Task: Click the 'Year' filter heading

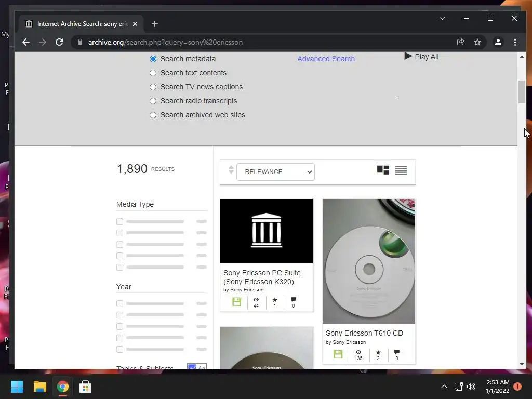Action: pos(124,287)
